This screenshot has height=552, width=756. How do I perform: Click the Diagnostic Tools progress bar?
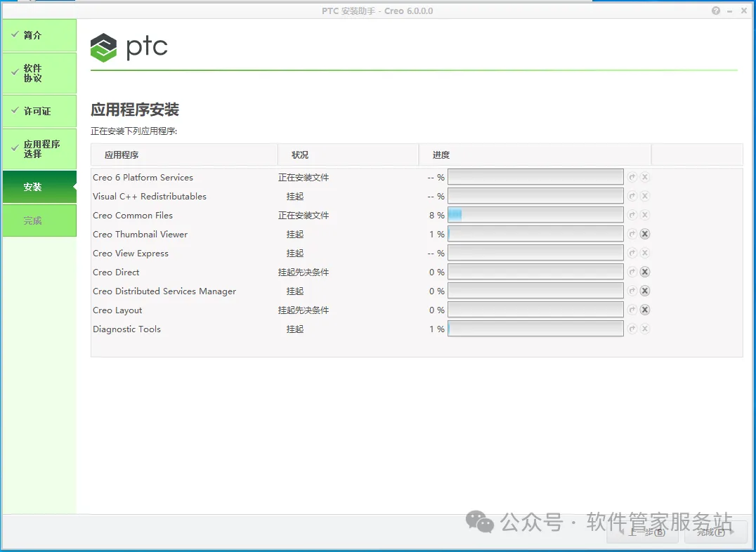tap(535, 329)
